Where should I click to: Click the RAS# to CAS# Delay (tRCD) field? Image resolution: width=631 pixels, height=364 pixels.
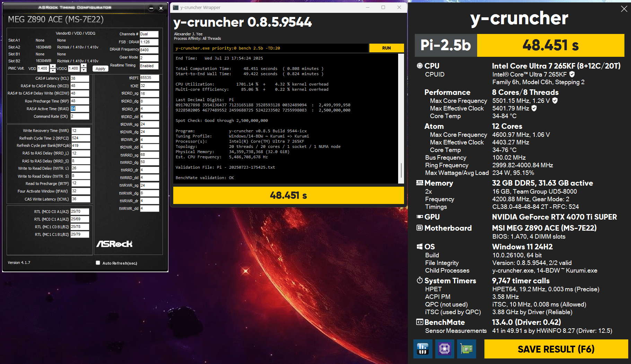(x=80, y=86)
